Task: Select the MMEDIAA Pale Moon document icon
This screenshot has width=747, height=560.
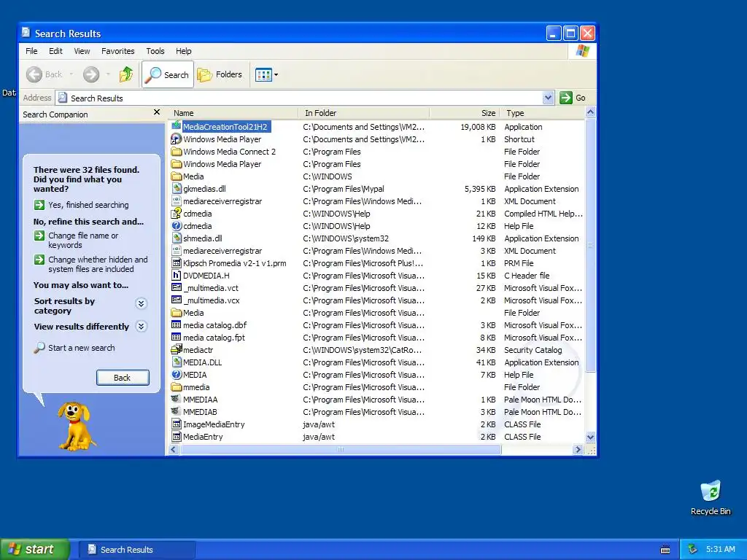Action: pyautogui.click(x=177, y=399)
